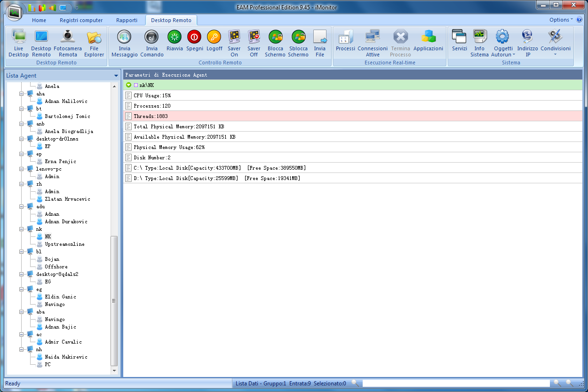Open the Options menu
The height and width of the screenshot is (392, 588).
pos(561,20)
